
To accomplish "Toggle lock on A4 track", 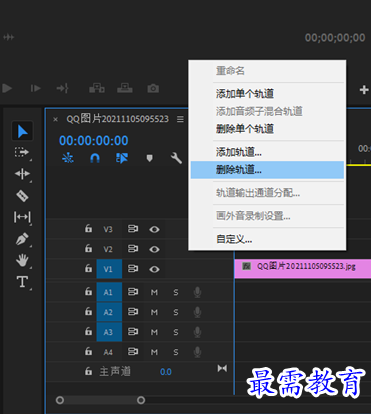I will (x=88, y=351).
